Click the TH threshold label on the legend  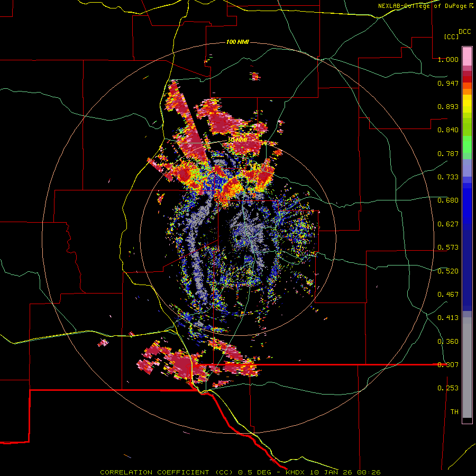pos(454,412)
